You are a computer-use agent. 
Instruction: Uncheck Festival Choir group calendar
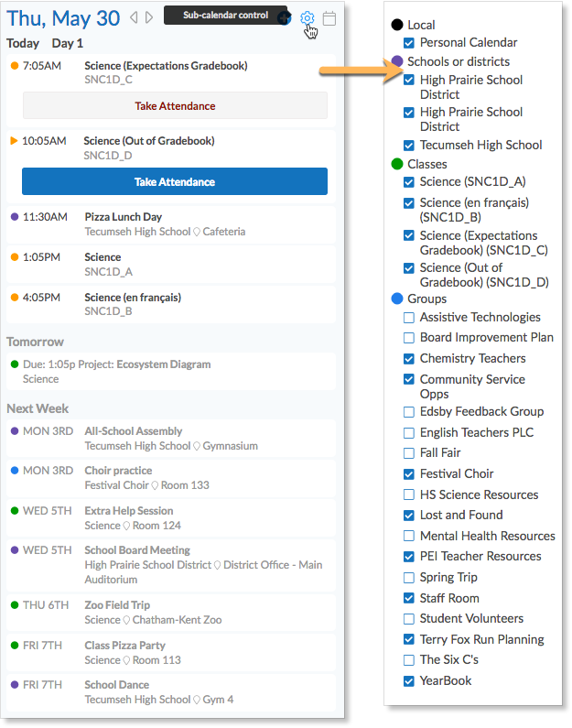[x=409, y=474]
